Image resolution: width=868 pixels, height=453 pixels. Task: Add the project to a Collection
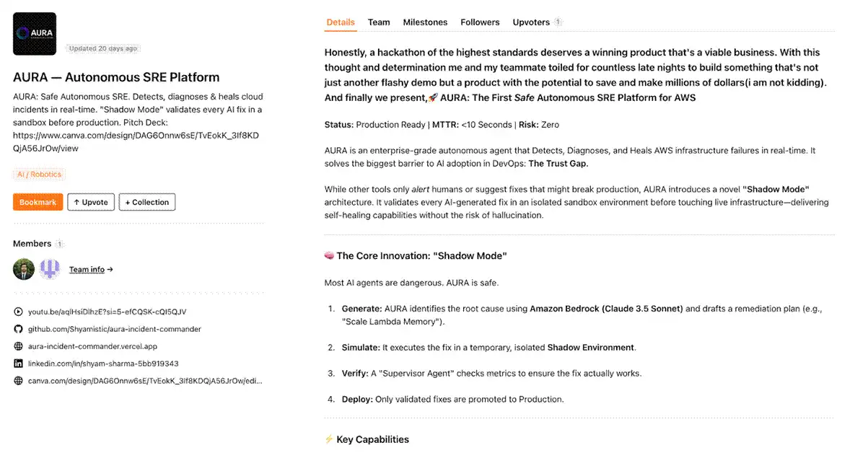point(146,203)
